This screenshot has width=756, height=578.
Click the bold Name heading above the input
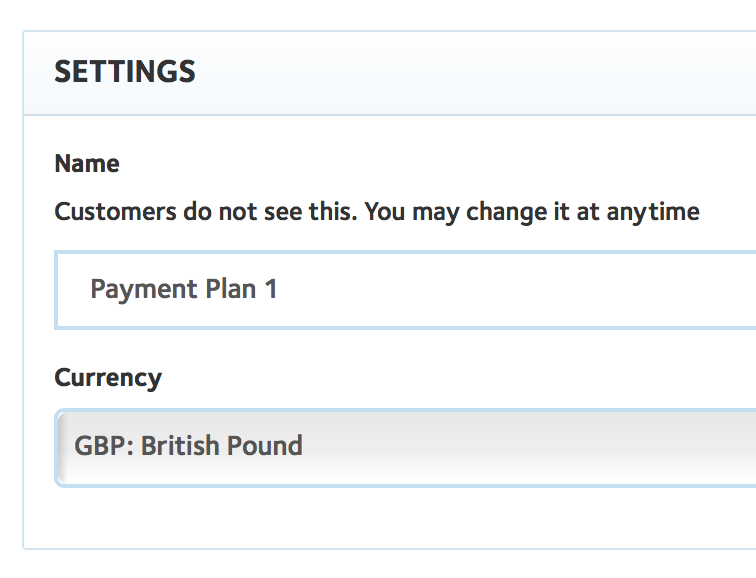coord(87,164)
